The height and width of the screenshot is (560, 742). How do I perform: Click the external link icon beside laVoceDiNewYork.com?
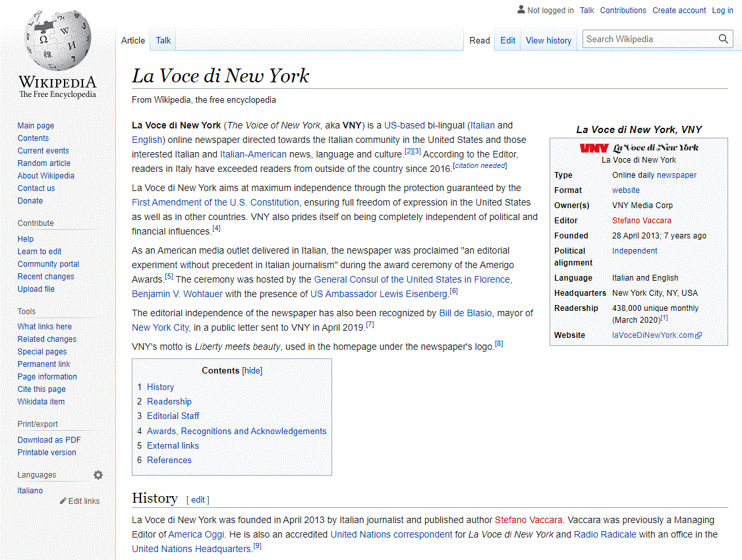click(699, 335)
